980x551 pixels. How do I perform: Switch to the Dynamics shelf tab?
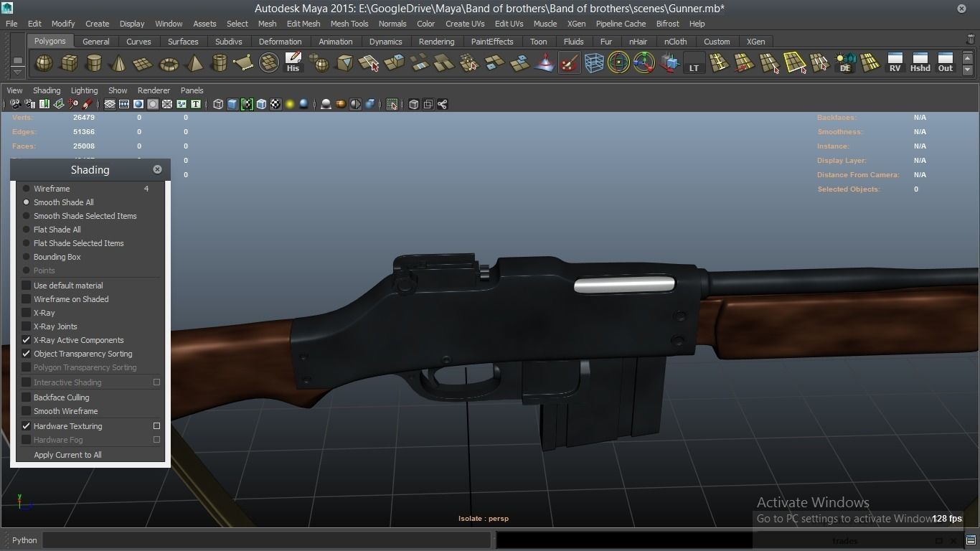click(385, 42)
